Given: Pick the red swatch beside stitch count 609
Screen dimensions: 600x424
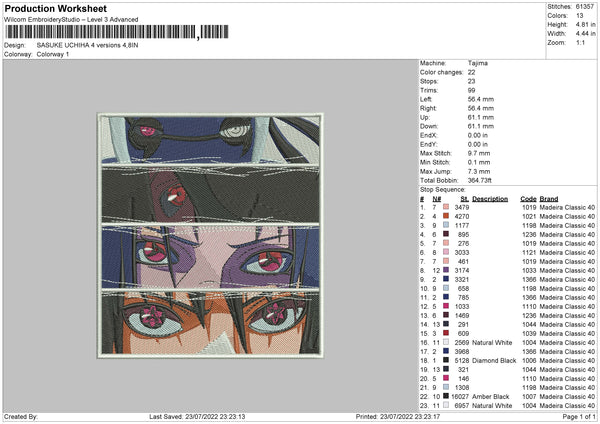Looking at the screenshot, I should [446, 333].
